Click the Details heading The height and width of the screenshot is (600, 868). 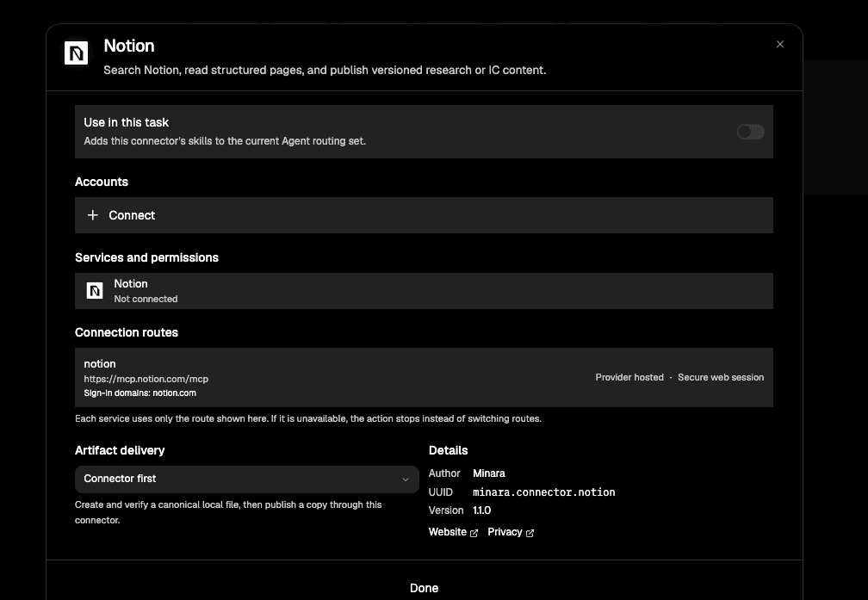click(x=448, y=450)
